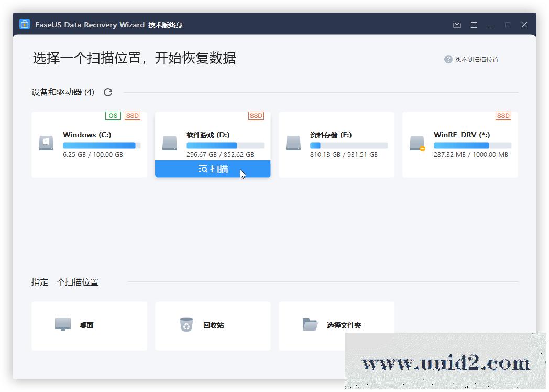This screenshot has height=392, width=549.
Task: Click the refresh icon next to 设备和驱动器
Action: [x=108, y=92]
